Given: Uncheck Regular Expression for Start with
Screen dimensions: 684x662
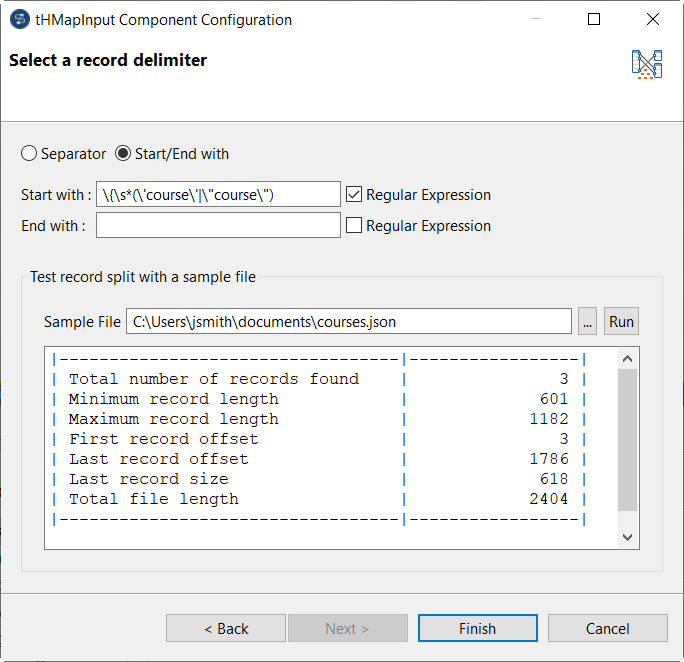Looking at the screenshot, I should (x=354, y=195).
